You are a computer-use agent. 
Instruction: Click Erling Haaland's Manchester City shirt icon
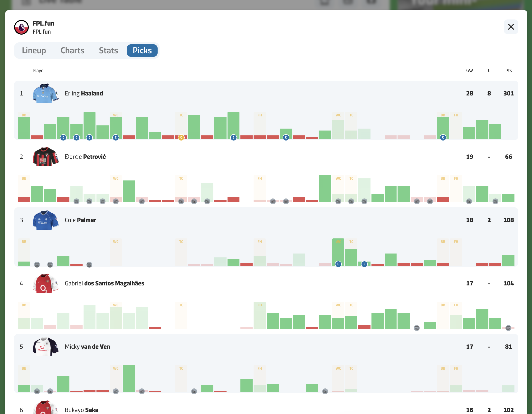[46, 94]
